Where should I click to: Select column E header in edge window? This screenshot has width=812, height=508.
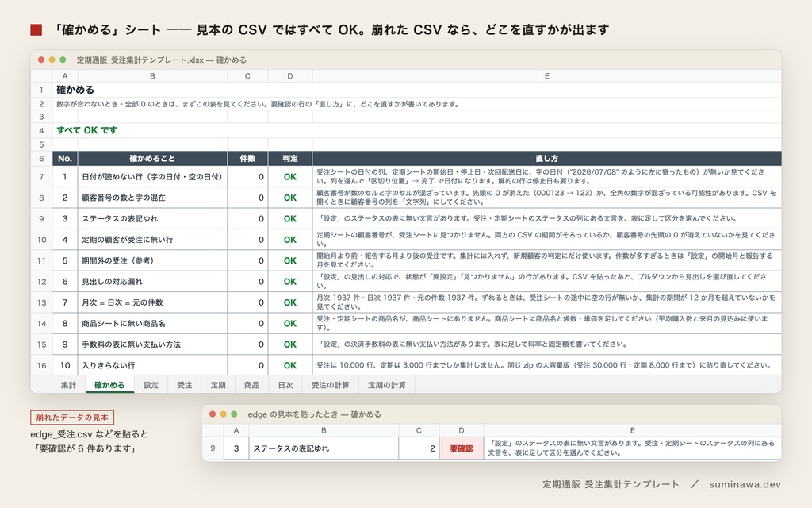pyautogui.click(x=632, y=430)
